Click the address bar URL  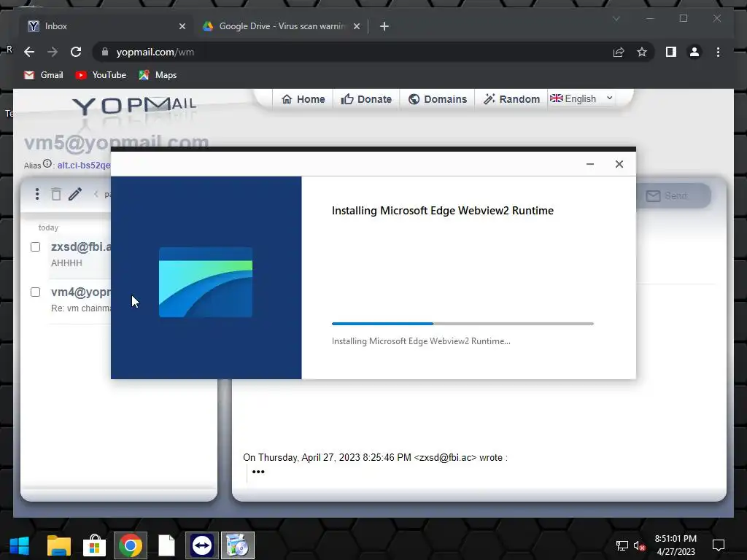(x=155, y=52)
